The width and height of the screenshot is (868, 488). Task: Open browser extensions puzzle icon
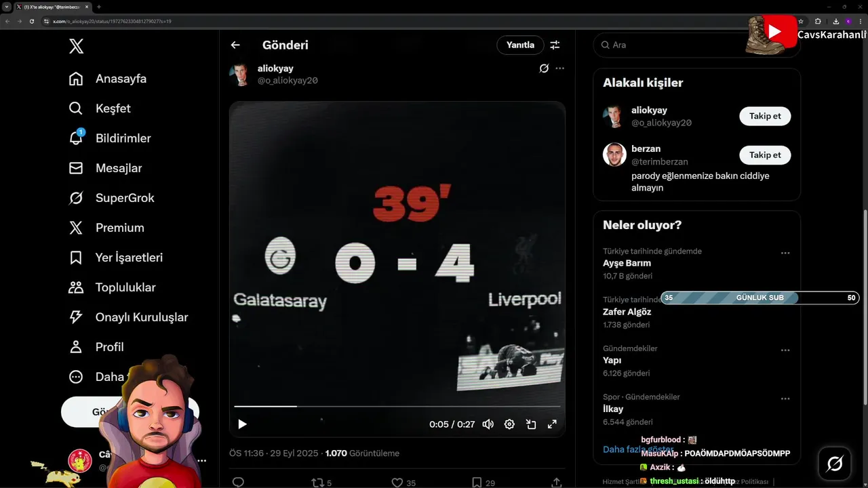pos(818,21)
